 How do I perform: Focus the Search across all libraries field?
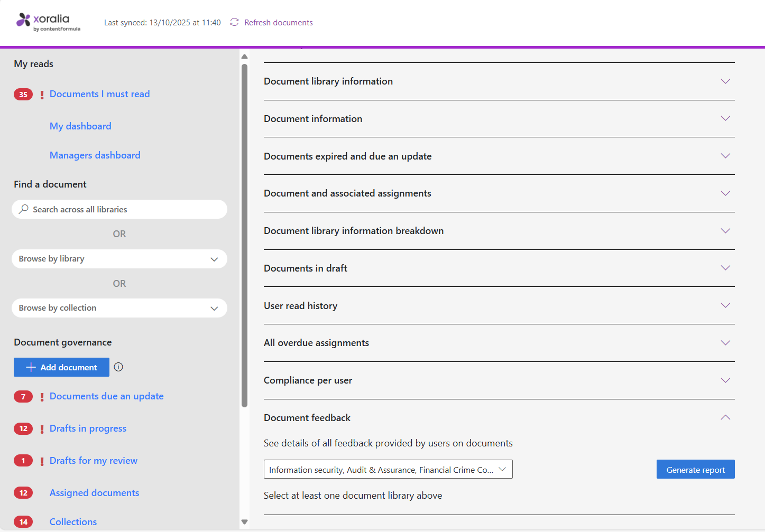pos(127,209)
